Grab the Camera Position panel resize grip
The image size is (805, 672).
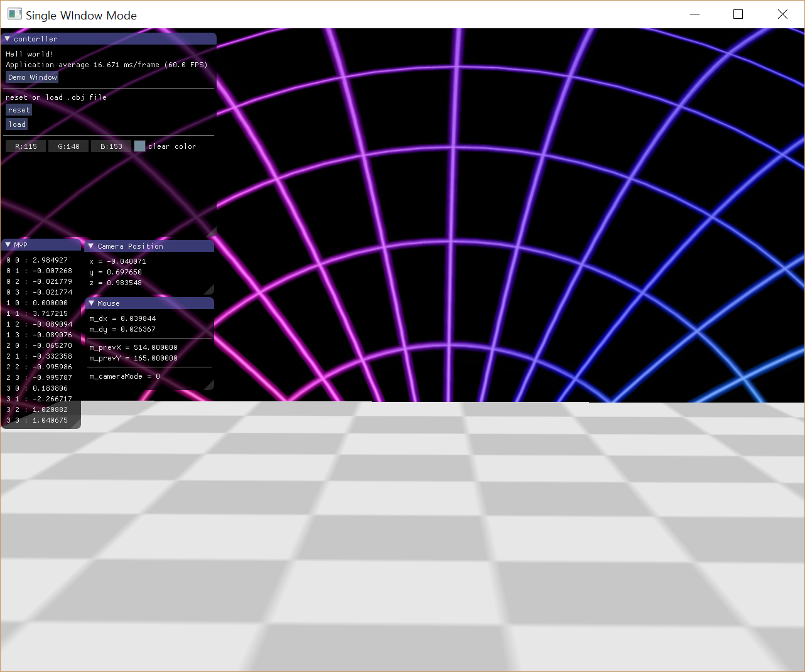click(209, 289)
